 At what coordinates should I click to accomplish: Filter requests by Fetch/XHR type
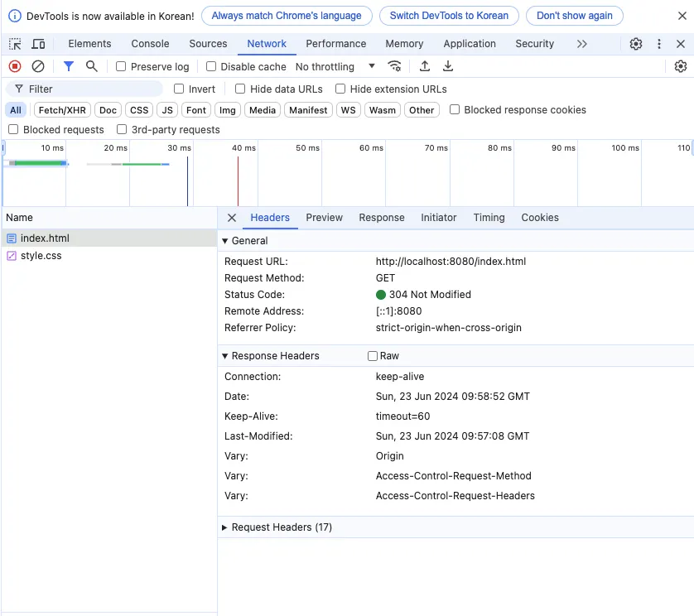click(62, 110)
